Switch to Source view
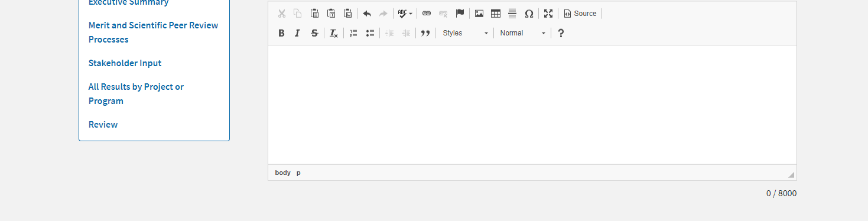Image resolution: width=868 pixels, height=221 pixels. pos(580,14)
